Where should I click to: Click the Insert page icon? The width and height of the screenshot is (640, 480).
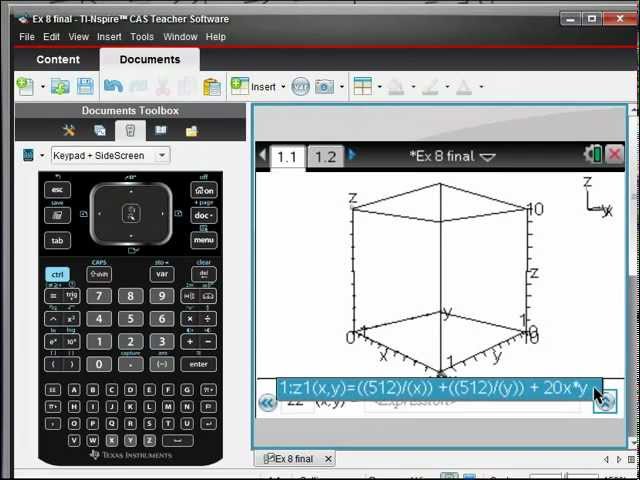[x=240, y=86]
